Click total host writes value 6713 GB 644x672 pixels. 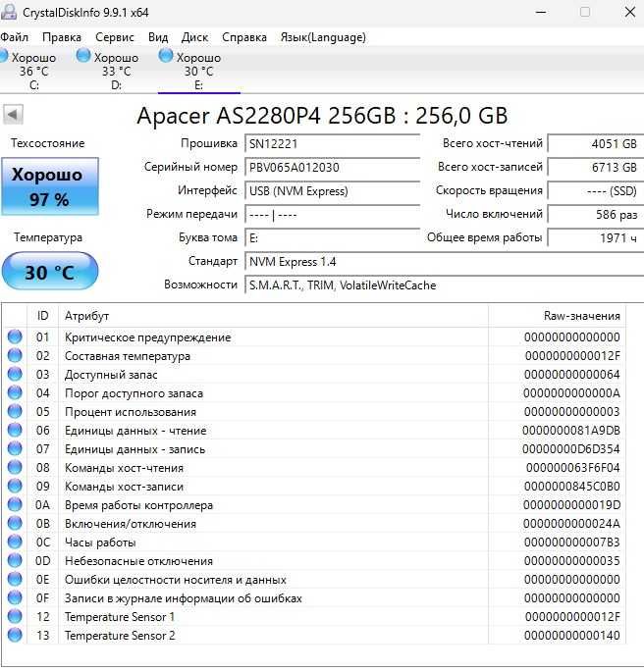pos(596,167)
